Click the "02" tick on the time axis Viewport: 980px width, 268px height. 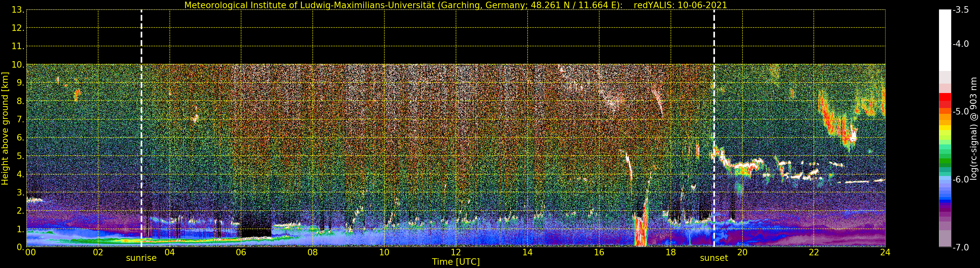98,252
